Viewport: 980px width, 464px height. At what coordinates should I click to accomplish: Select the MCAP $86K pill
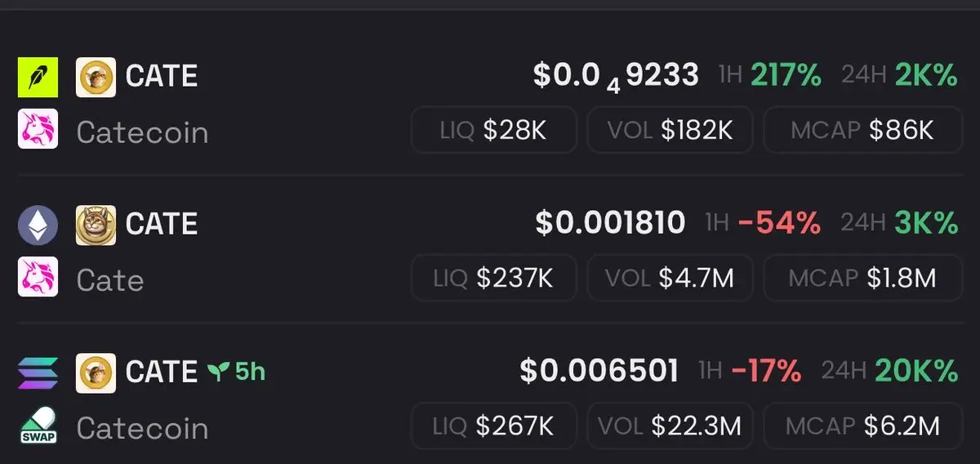[863, 129]
